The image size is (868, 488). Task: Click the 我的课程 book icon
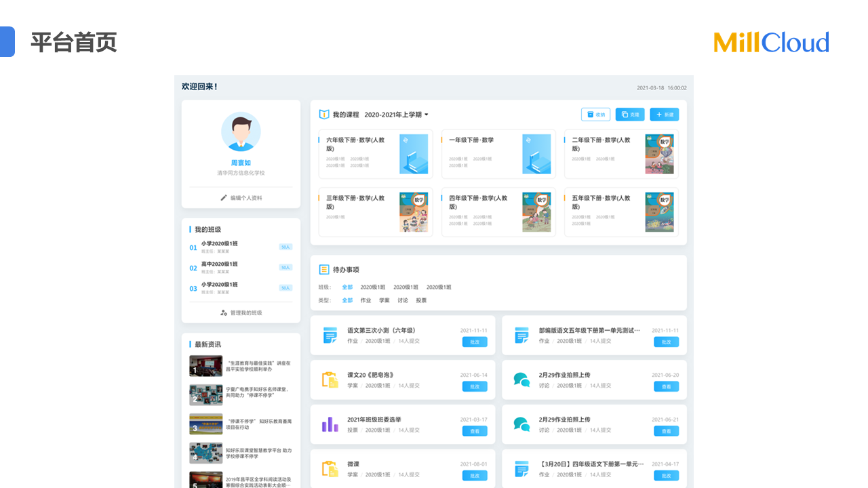tap(324, 115)
